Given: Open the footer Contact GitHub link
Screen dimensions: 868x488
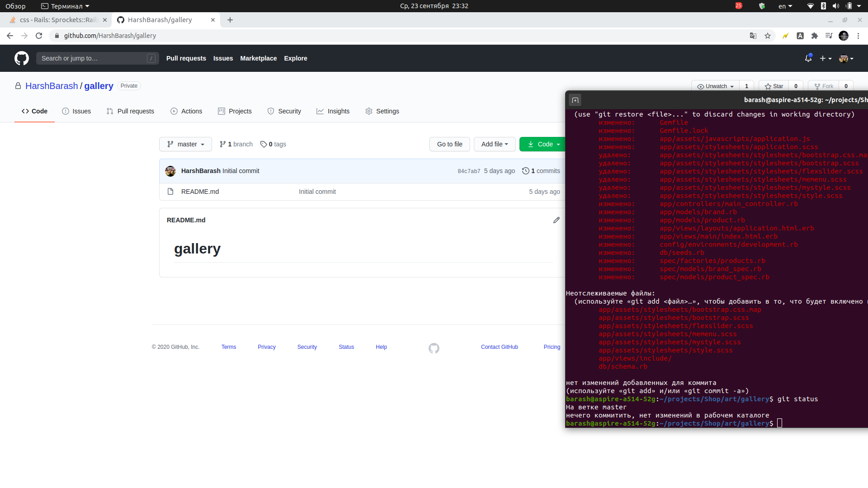Looking at the screenshot, I should point(500,347).
